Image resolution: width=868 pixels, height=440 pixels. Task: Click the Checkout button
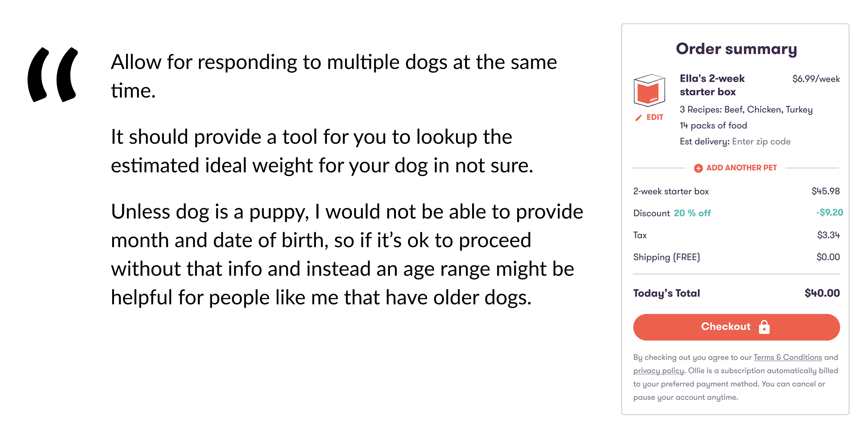[736, 327]
